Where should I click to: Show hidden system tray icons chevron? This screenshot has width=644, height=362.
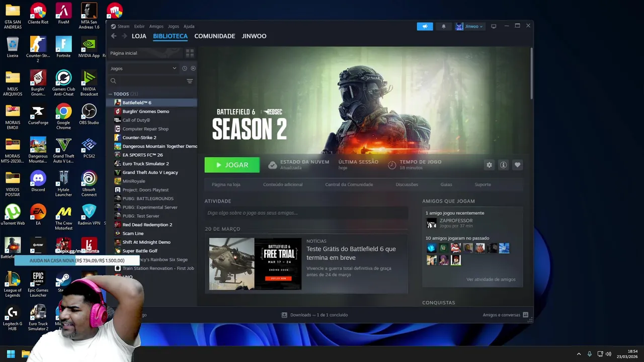579,354
